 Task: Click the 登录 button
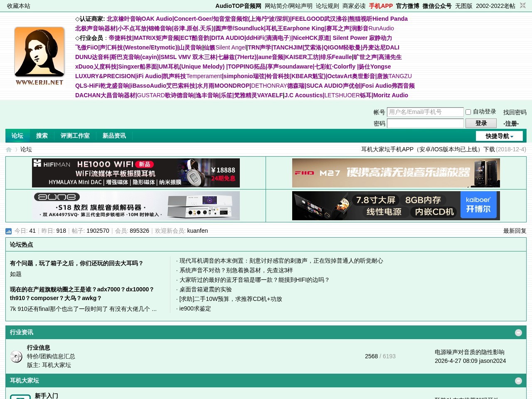point(481,123)
